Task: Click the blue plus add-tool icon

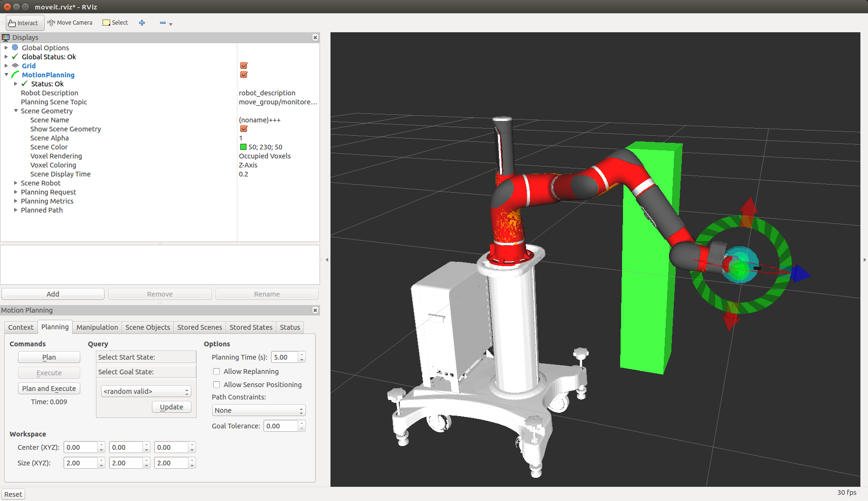Action: tap(142, 23)
